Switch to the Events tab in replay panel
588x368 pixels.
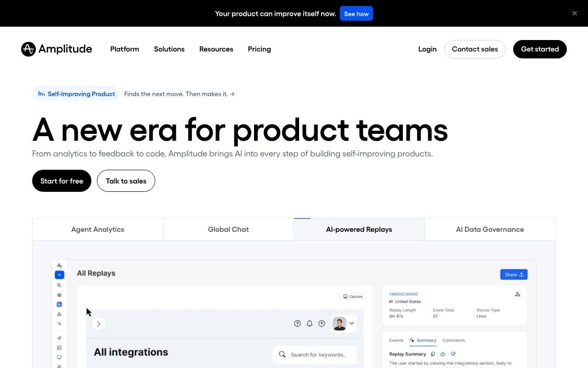tap(396, 340)
